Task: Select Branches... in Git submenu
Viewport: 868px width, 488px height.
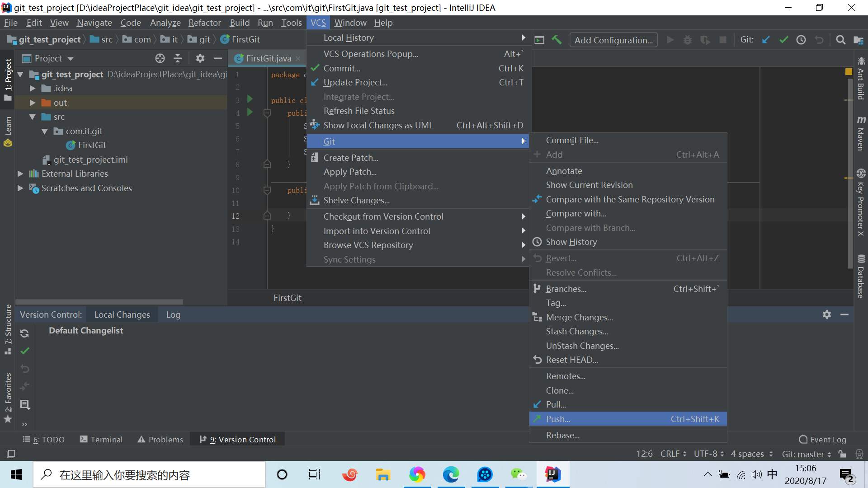Action: [628, 289]
